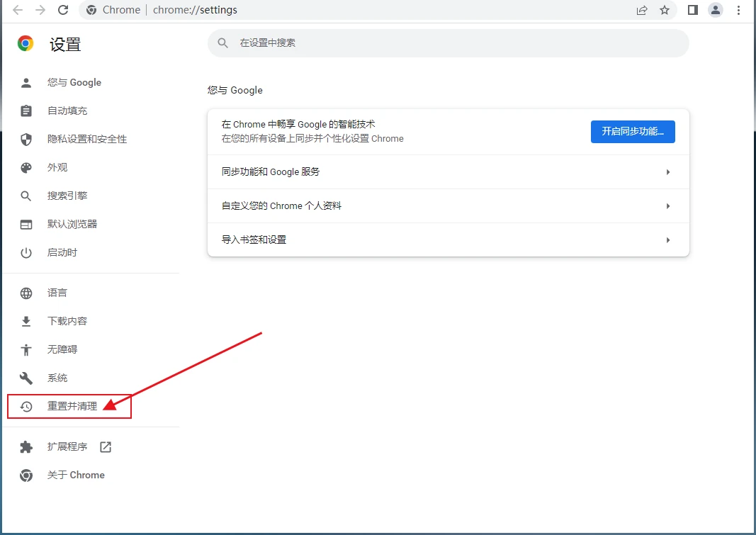
Task: Open the side panel icon
Action: point(693,10)
